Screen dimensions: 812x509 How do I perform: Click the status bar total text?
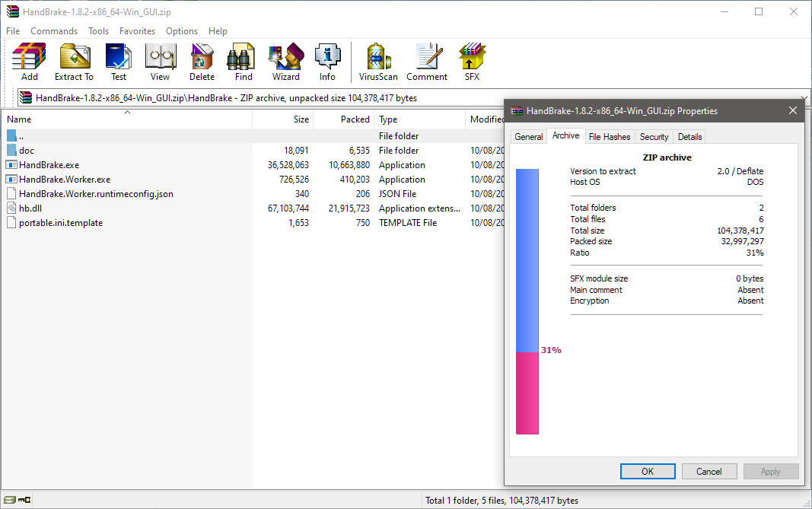coord(502,501)
